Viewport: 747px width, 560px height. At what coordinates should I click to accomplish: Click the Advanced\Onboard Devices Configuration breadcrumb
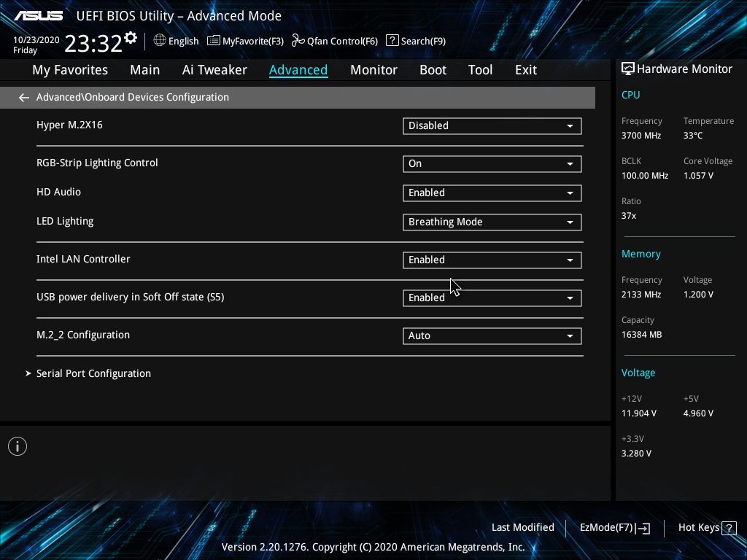coord(133,97)
